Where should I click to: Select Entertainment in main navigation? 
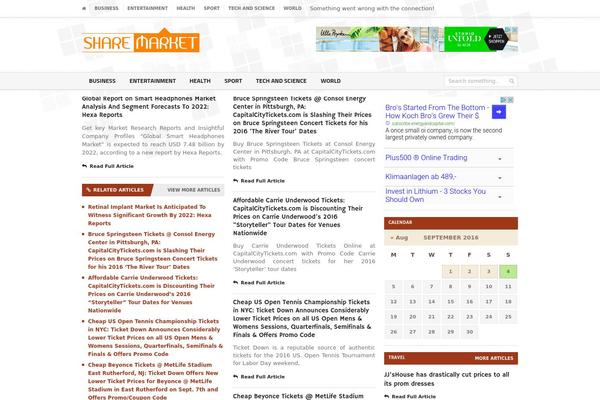(x=153, y=81)
